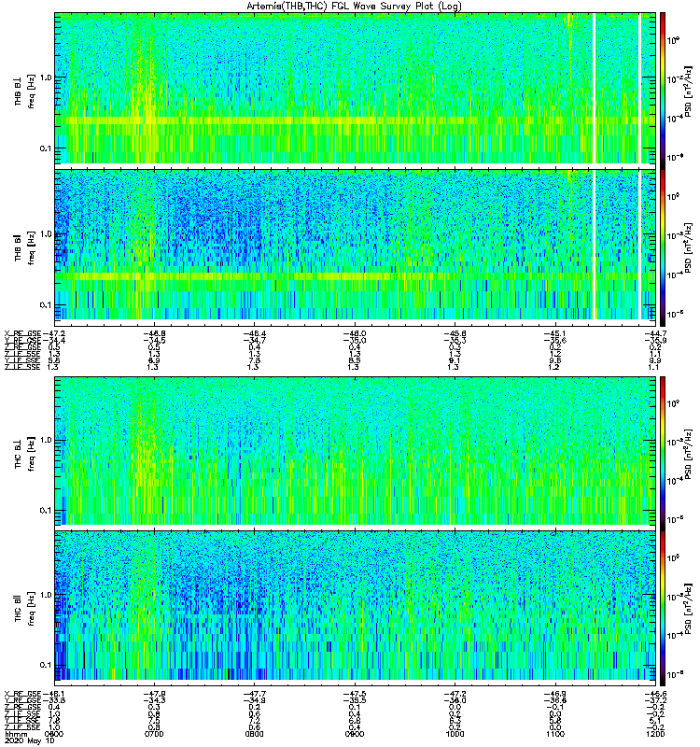The height and width of the screenshot is (747, 700).
Task: Click the X_RE_GSE value '-48.1' under THC panels
Action: 54,694
